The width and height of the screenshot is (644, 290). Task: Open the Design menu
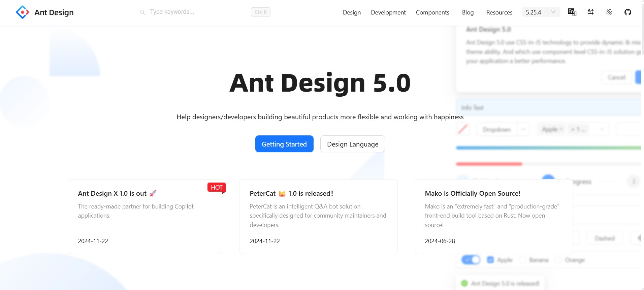point(352,12)
